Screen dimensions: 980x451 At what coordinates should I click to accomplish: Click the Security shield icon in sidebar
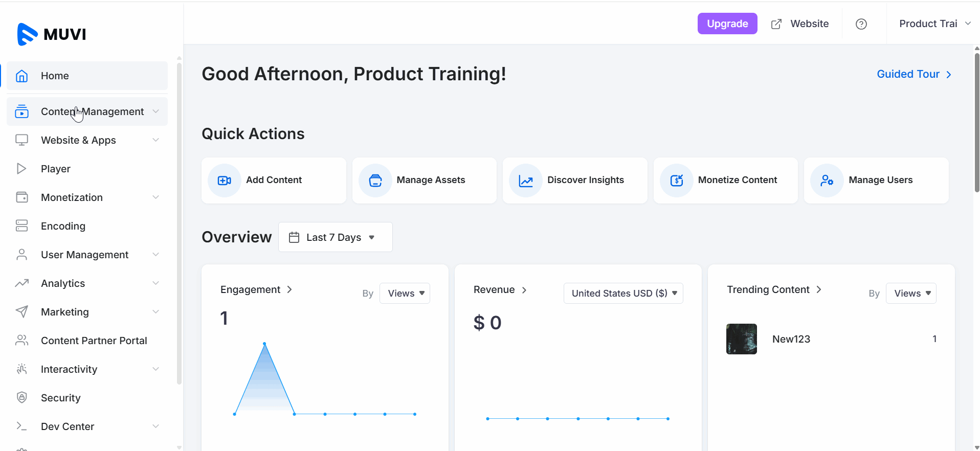click(21, 397)
